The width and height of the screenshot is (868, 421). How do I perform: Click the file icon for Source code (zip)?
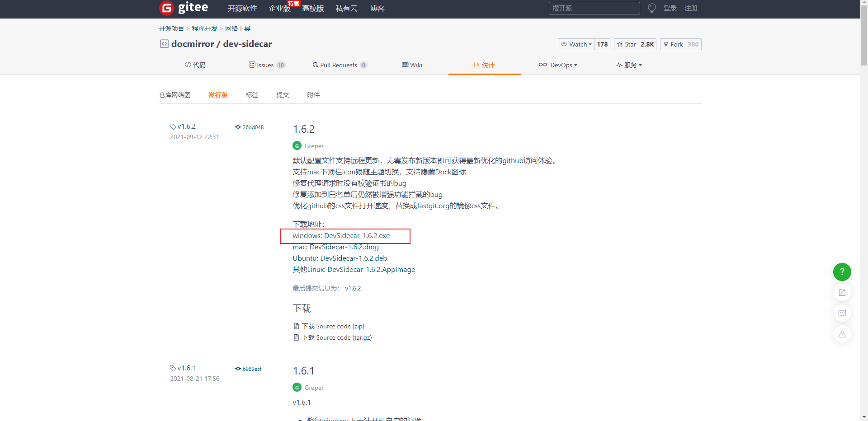pos(297,326)
